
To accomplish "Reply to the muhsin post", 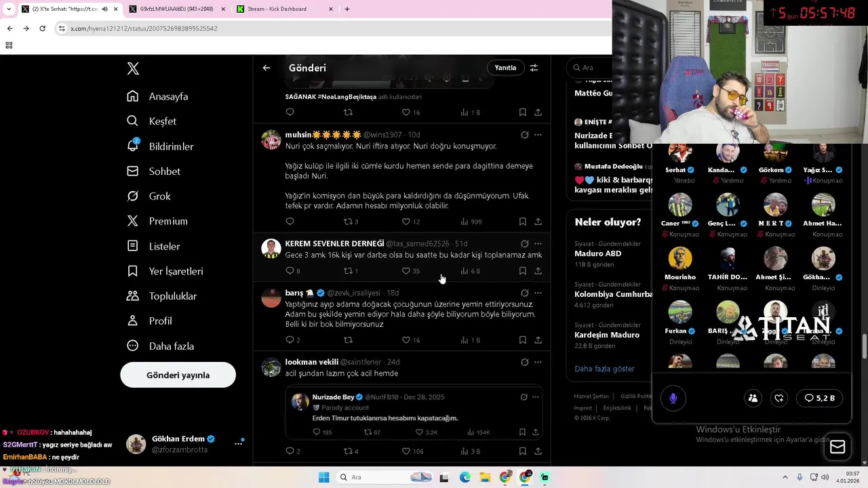I will point(290,222).
